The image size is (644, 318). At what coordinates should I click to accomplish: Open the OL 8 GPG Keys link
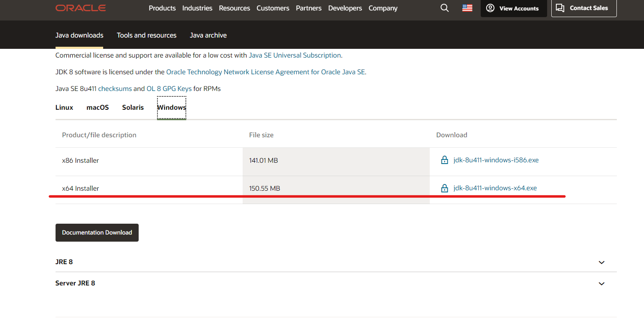[169, 88]
